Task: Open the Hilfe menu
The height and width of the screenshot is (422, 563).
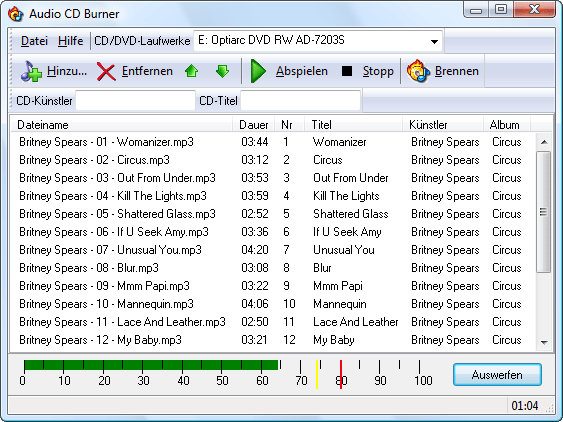Action: (70, 41)
